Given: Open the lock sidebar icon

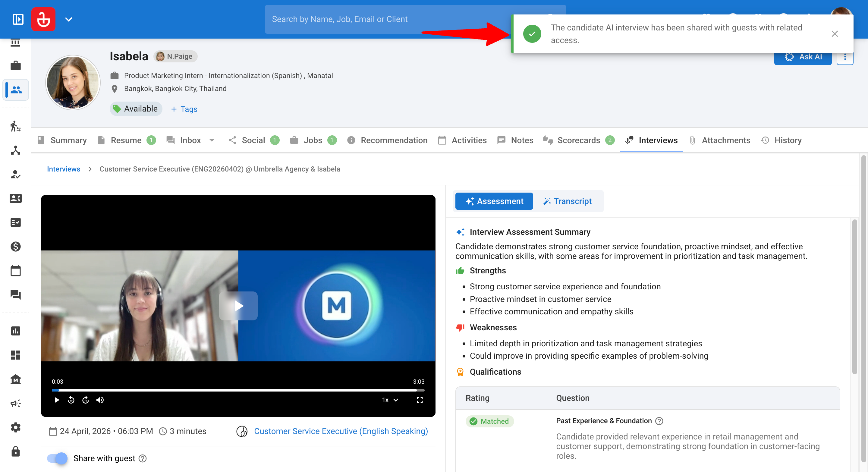Looking at the screenshot, I should coord(15,452).
